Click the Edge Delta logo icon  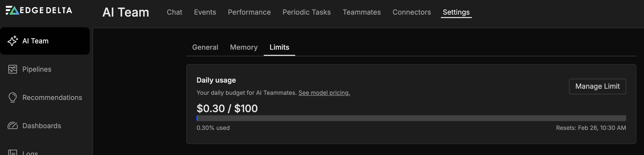point(12,10)
